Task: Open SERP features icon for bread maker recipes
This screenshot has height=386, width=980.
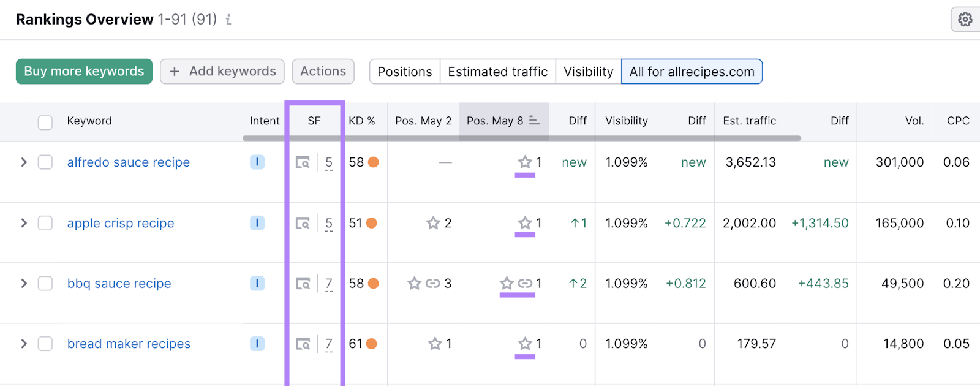Action: pyautogui.click(x=303, y=344)
